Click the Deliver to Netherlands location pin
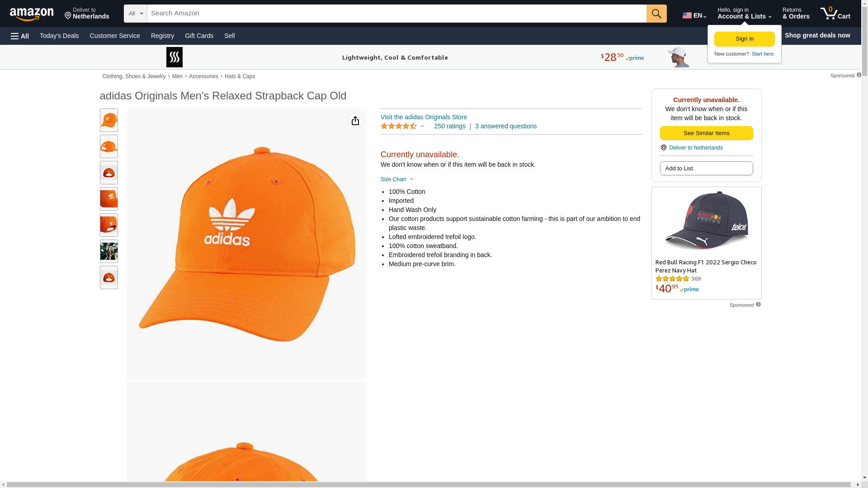This screenshot has width=868, height=488. click(663, 148)
